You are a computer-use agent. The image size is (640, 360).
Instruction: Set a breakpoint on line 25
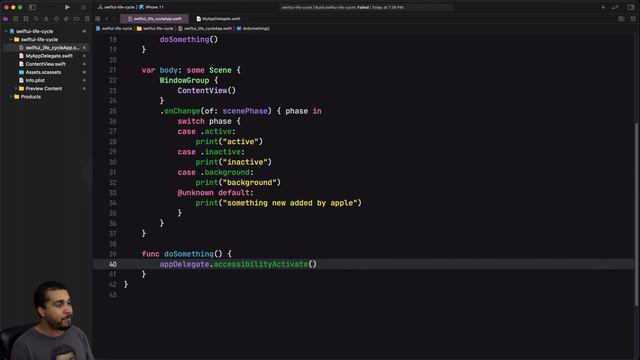click(x=112, y=111)
